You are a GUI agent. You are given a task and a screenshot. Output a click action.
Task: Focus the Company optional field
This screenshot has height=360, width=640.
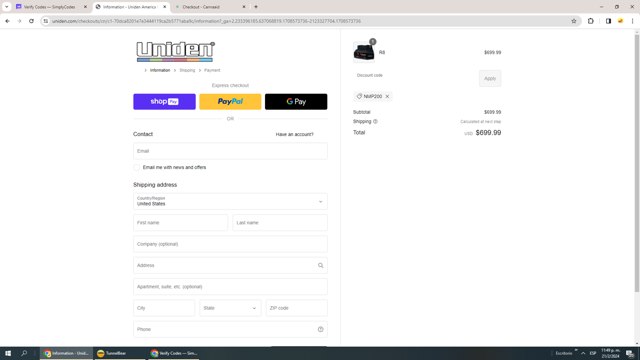pos(230,244)
